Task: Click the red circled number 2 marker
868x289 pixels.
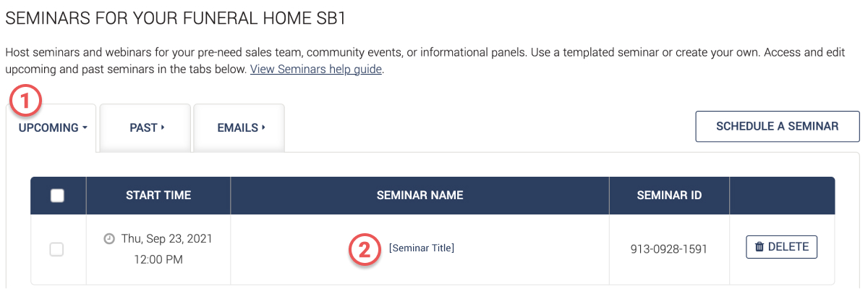Action: tap(365, 249)
